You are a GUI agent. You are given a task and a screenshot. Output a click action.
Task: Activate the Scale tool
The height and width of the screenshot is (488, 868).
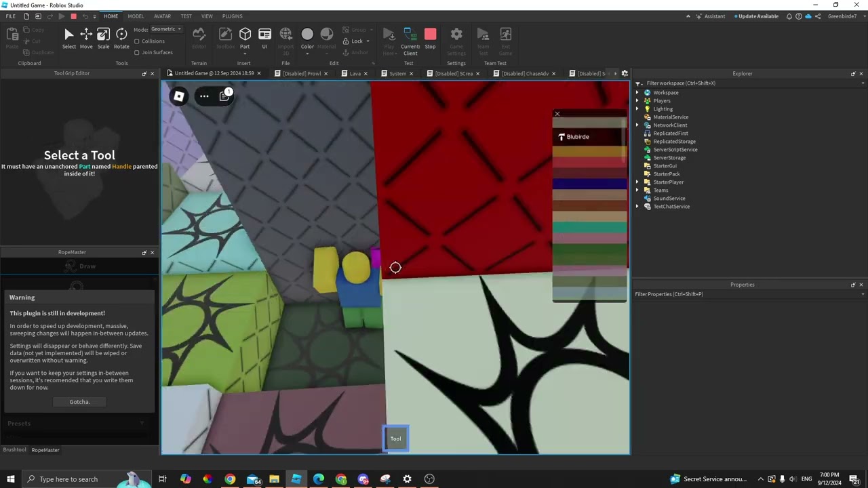coord(103,38)
